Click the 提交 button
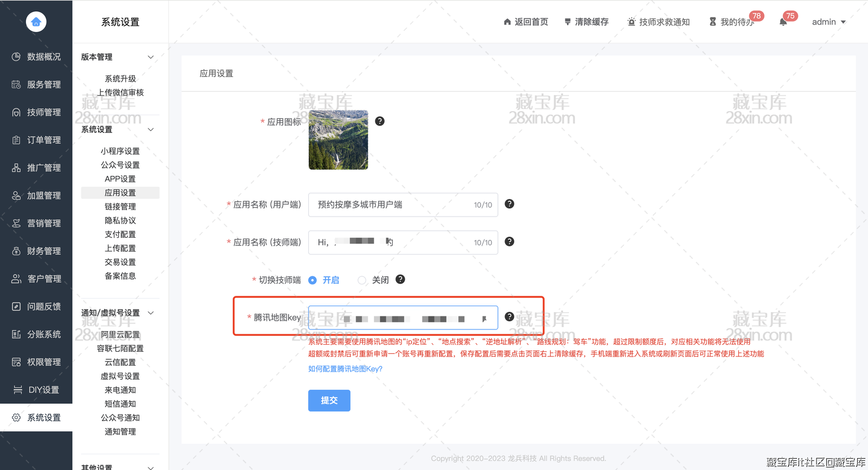 click(x=329, y=401)
